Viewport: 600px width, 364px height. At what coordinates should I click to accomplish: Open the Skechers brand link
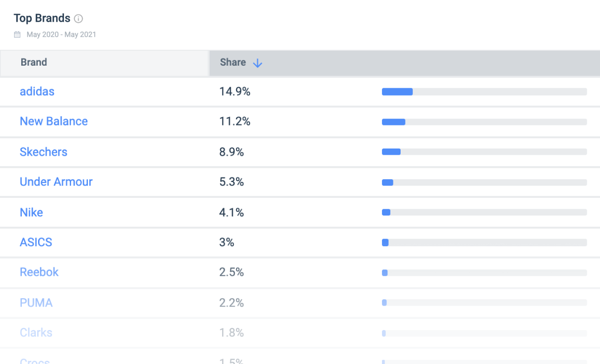pyautogui.click(x=44, y=152)
